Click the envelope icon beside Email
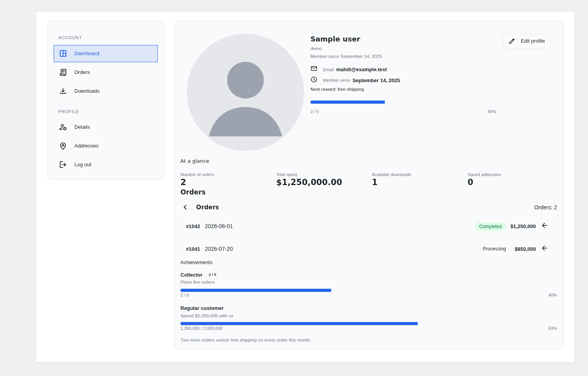Screen dimensions: 588x376 pyautogui.click(x=314, y=68)
